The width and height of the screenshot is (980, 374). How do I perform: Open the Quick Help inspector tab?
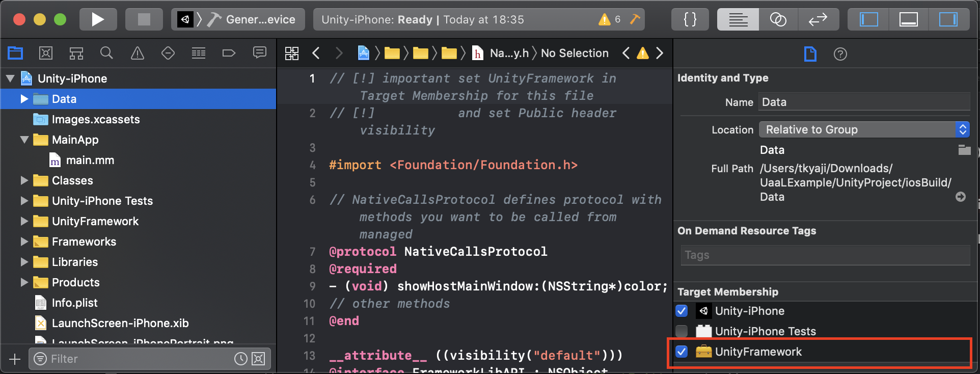point(840,54)
